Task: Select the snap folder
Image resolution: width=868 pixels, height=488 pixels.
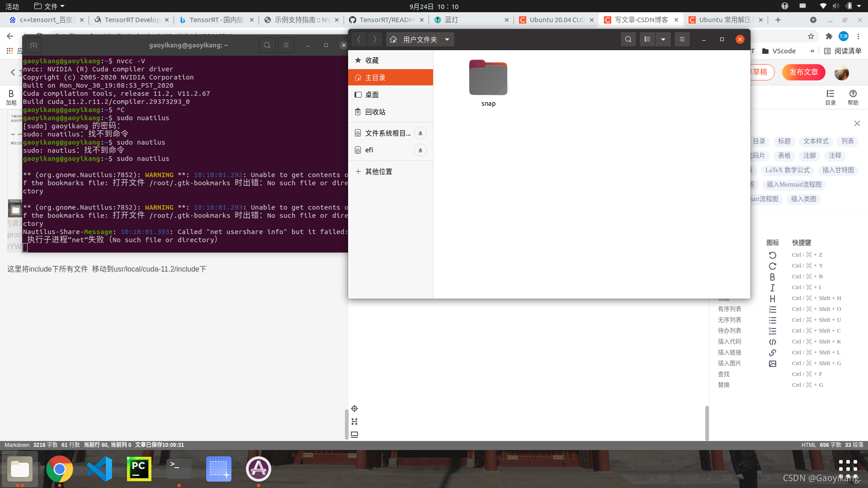Action: pos(488,78)
